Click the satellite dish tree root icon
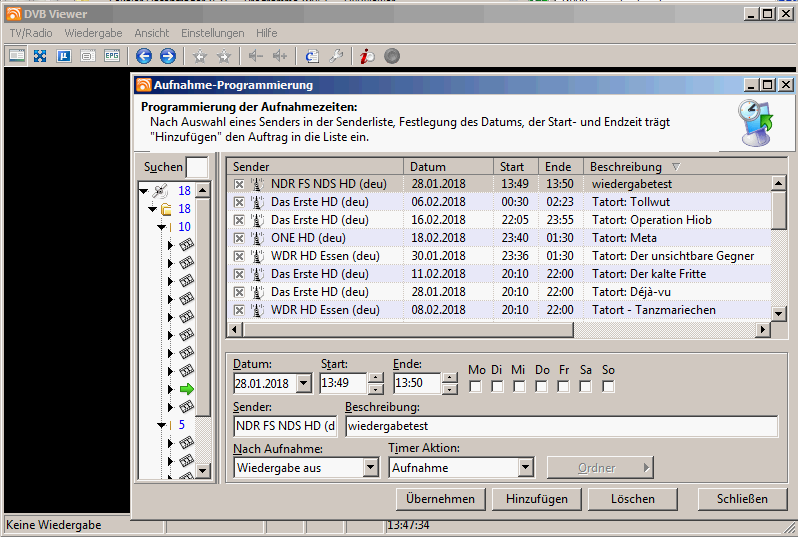Viewport: 798px width, 537px height. tap(160, 191)
